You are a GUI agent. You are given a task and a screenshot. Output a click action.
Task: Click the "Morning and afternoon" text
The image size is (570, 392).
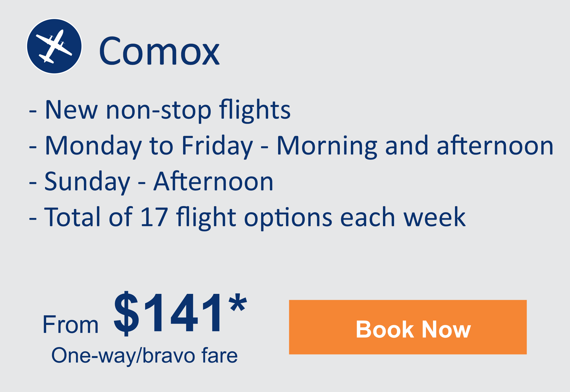415,146
